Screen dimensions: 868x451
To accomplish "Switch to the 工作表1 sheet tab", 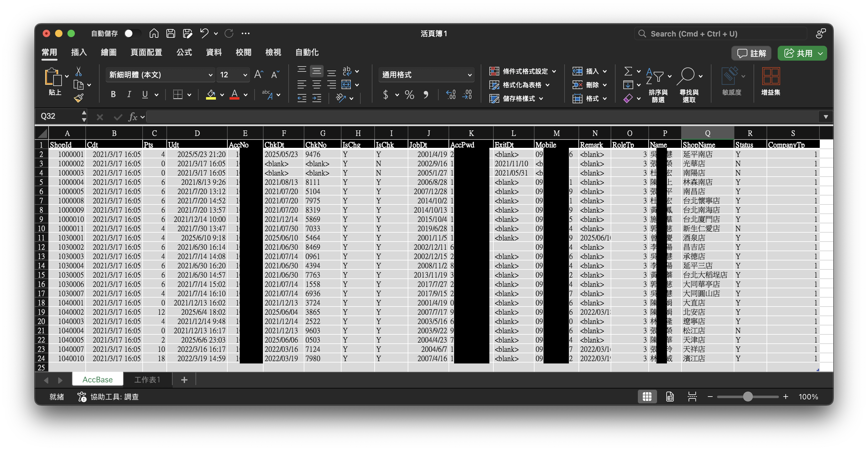I will point(147,380).
